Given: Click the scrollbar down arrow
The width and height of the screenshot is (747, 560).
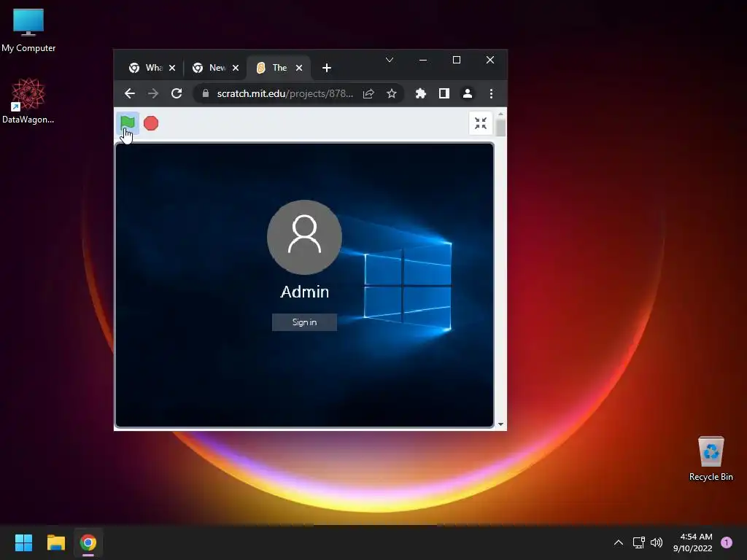Looking at the screenshot, I should [500, 424].
